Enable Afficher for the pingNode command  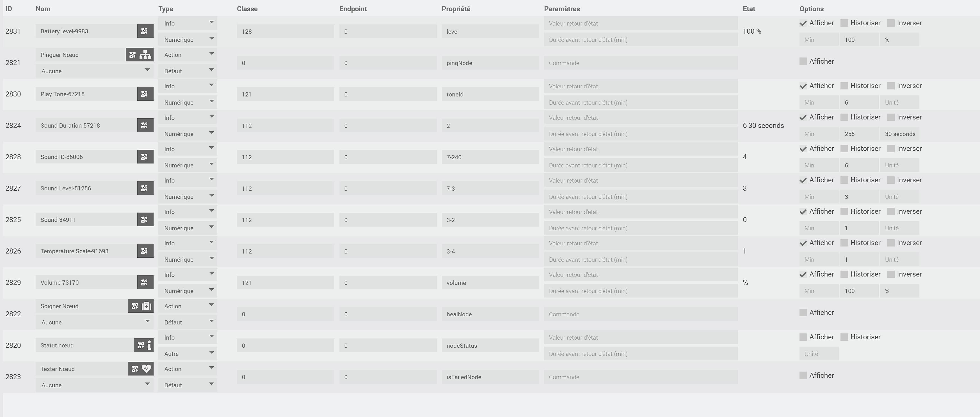(x=803, y=62)
